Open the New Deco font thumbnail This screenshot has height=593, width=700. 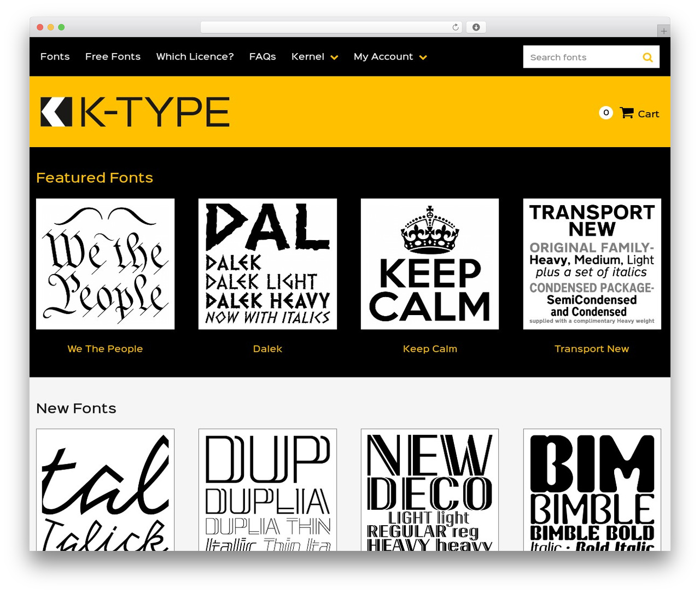[x=430, y=490]
